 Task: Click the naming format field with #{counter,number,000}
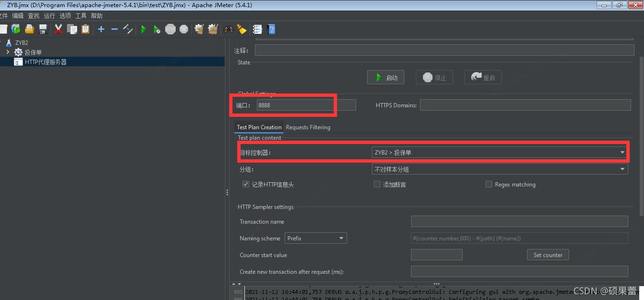519,238
